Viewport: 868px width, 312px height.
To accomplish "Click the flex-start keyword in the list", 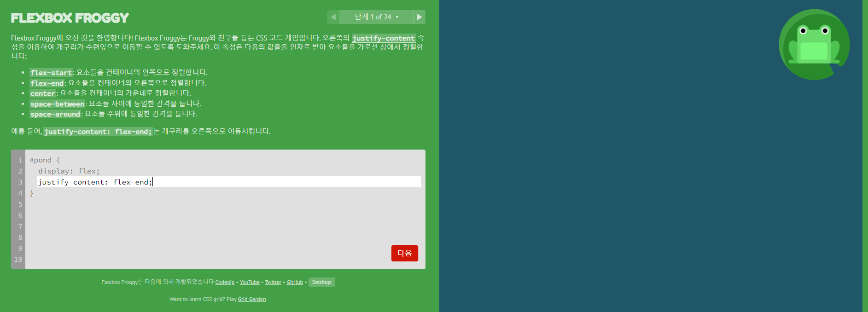I will click(51, 73).
